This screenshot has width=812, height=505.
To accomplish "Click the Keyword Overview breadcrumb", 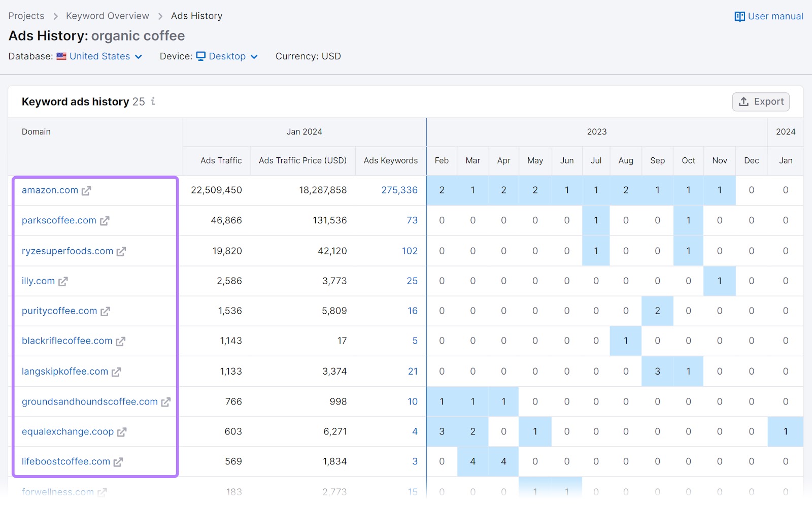I will (x=107, y=16).
